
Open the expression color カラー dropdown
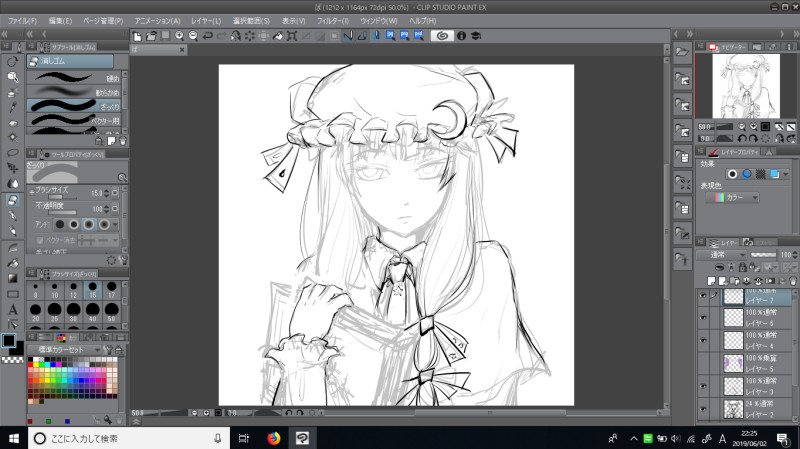point(733,197)
